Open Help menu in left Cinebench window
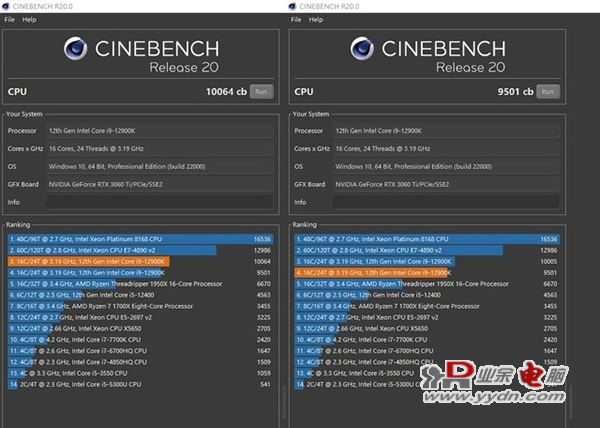This screenshot has width=600, height=428. (29, 20)
